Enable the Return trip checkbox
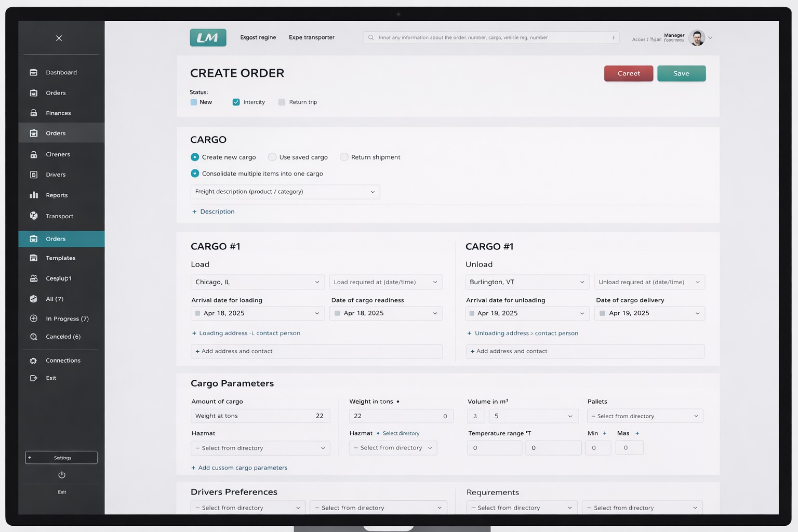798x532 pixels. [282, 102]
